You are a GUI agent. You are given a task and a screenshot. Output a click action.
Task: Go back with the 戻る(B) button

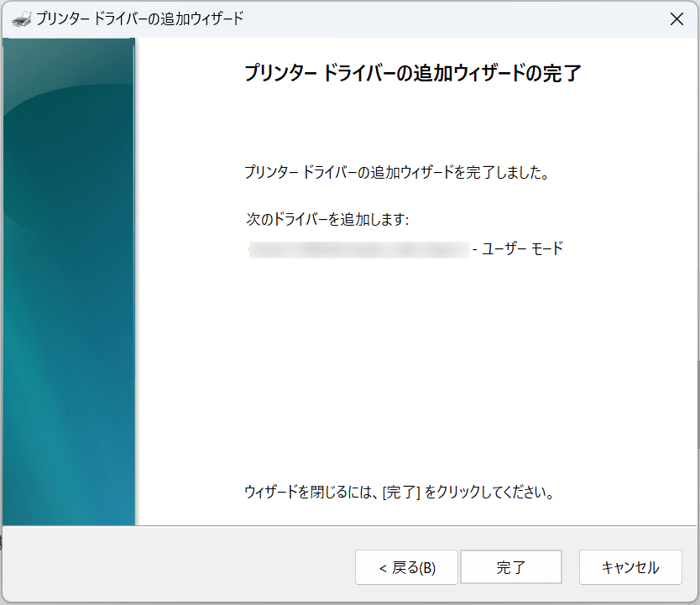point(406,567)
